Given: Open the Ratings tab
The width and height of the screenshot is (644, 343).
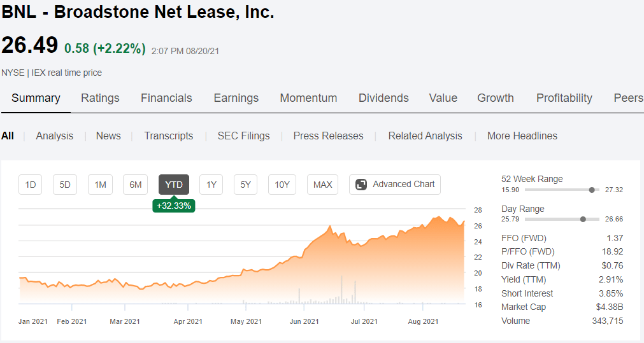Looking at the screenshot, I should (x=100, y=98).
